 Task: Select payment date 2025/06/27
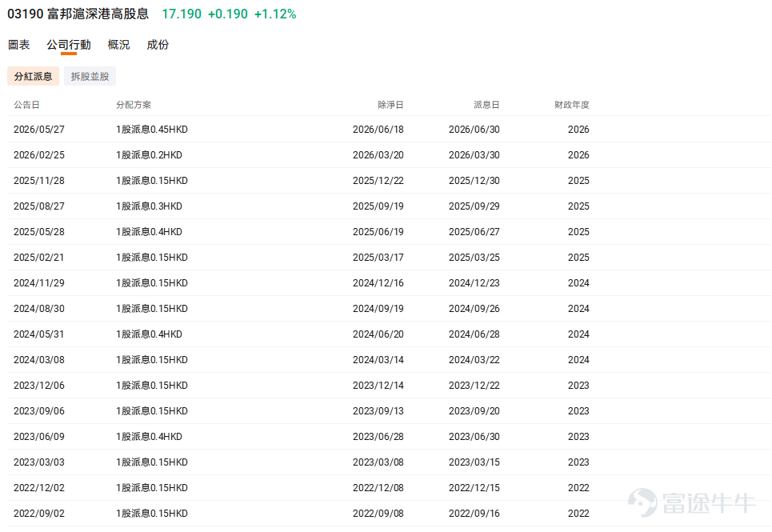(474, 232)
